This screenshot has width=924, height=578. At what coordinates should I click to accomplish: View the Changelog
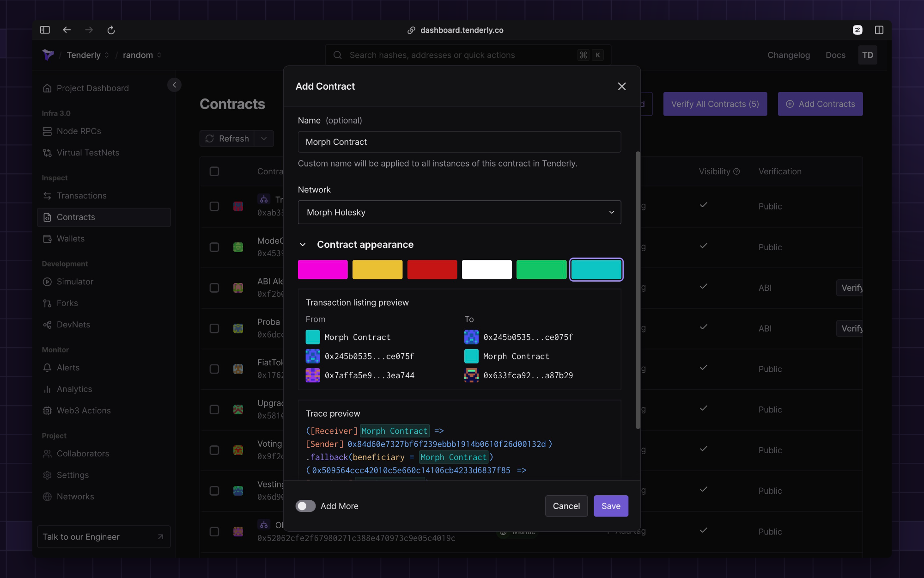click(789, 55)
